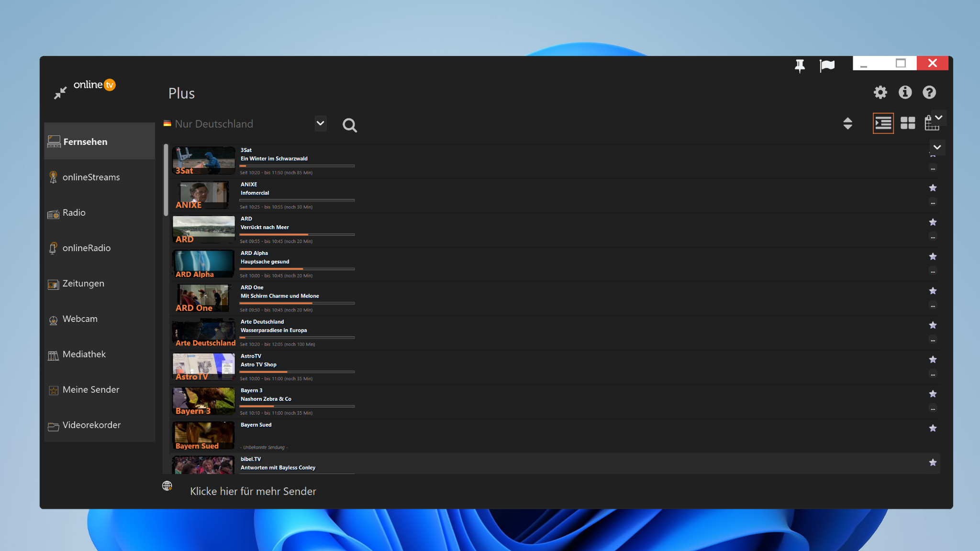Open Zeitungen section
This screenshot has width=980, height=551.
click(x=100, y=283)
